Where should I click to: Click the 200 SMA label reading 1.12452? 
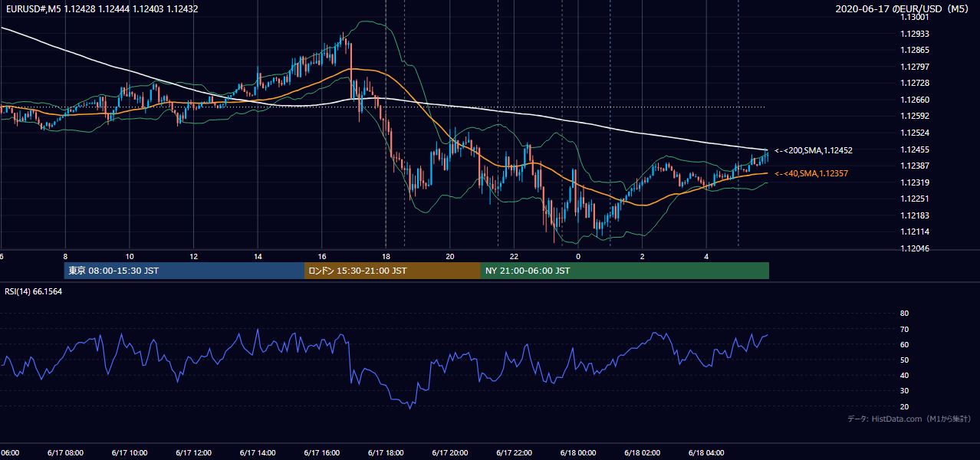point(814,151)
